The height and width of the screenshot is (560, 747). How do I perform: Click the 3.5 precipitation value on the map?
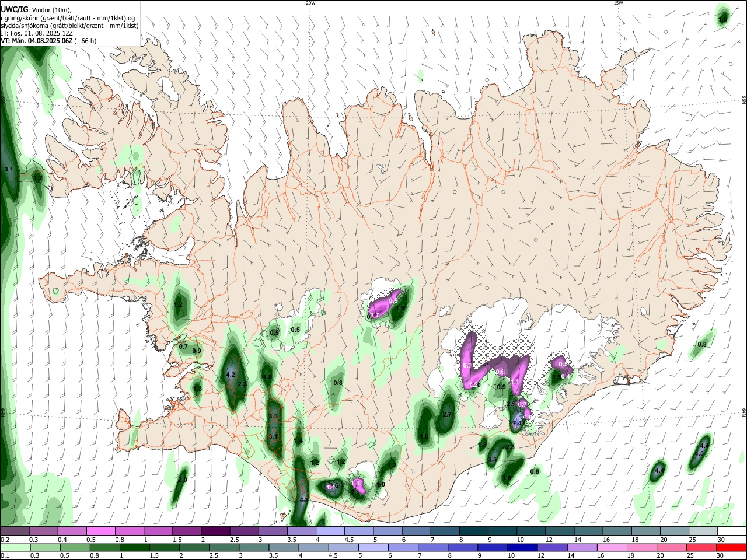tap(492, 460)
